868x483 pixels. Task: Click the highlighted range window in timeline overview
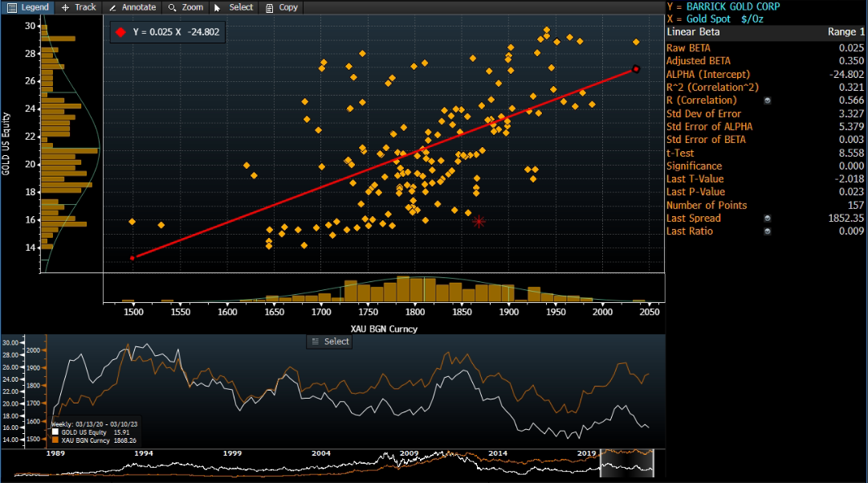(x=626, y=463)
